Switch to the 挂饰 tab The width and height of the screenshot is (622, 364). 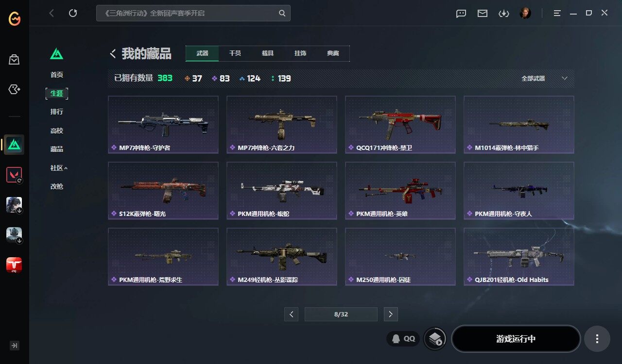pyautogui.click(x=300, y=53)
